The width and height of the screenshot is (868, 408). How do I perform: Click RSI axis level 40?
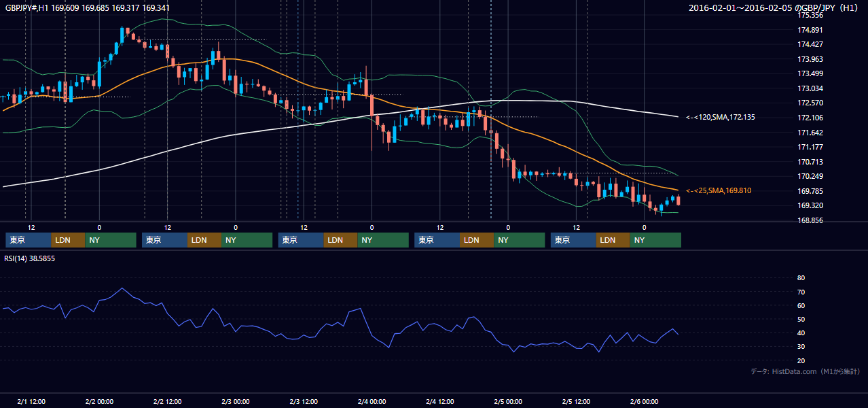point(801,333)
